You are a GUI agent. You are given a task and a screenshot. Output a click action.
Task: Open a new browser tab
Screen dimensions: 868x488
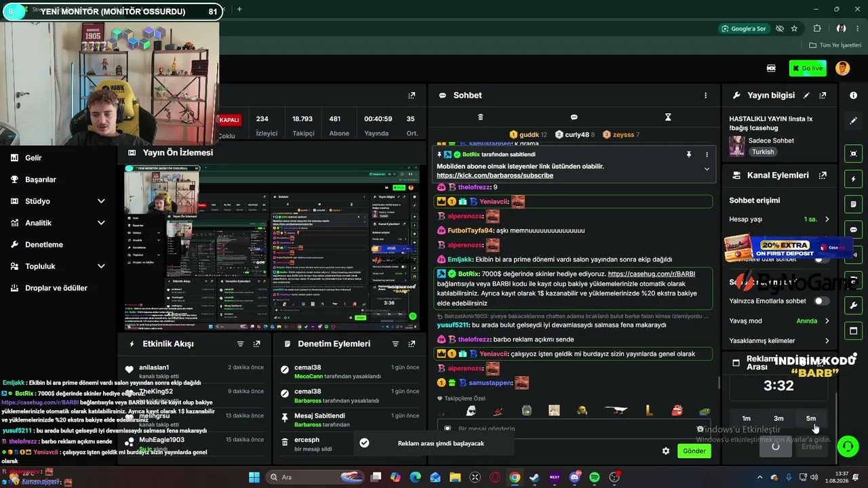coord(239,9)
